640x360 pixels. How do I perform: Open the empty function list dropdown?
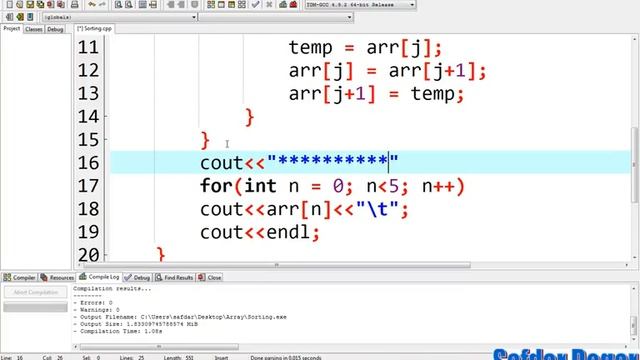pos(349,17)
